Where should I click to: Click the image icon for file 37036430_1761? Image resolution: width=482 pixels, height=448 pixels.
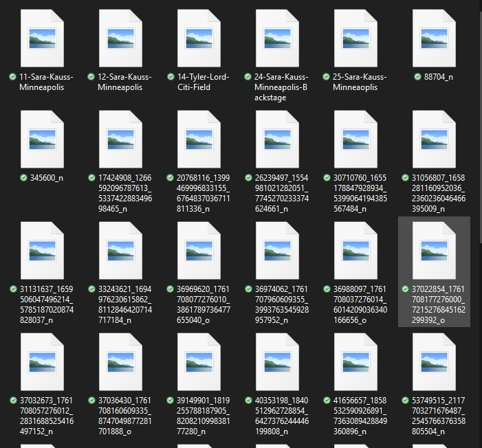[120, 362]
